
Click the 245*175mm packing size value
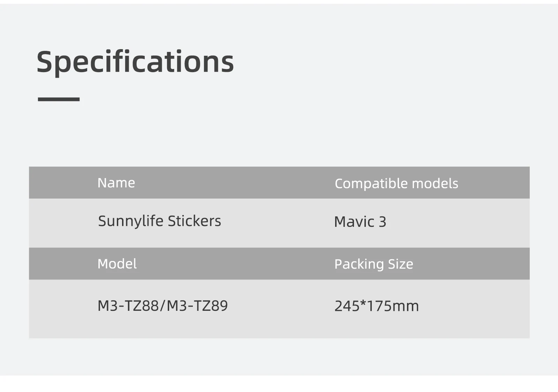[x=376, y=306]
